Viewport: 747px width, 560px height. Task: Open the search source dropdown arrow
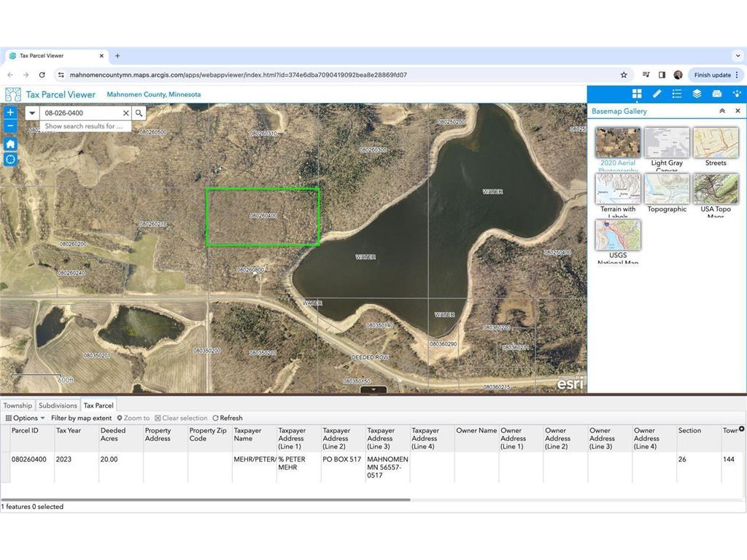(x=32, y=113)
